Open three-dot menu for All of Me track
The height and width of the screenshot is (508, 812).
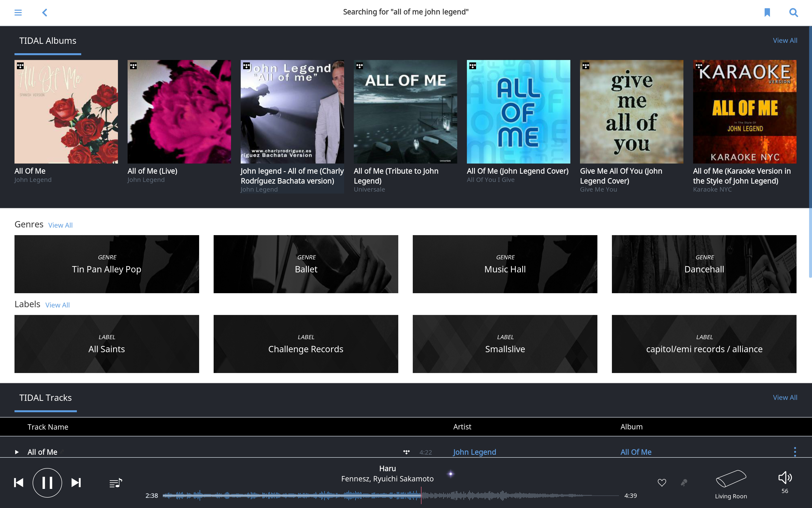click(x=795, y=452)
